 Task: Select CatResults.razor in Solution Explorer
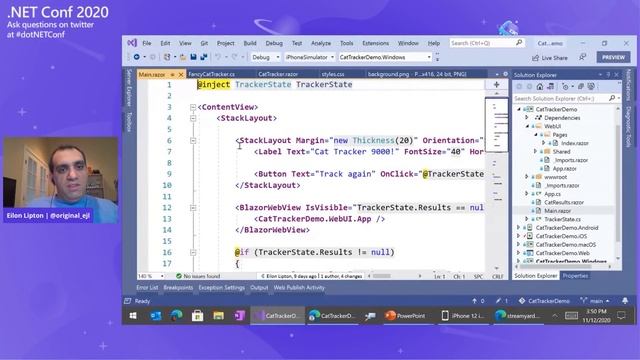click(564, 202)
